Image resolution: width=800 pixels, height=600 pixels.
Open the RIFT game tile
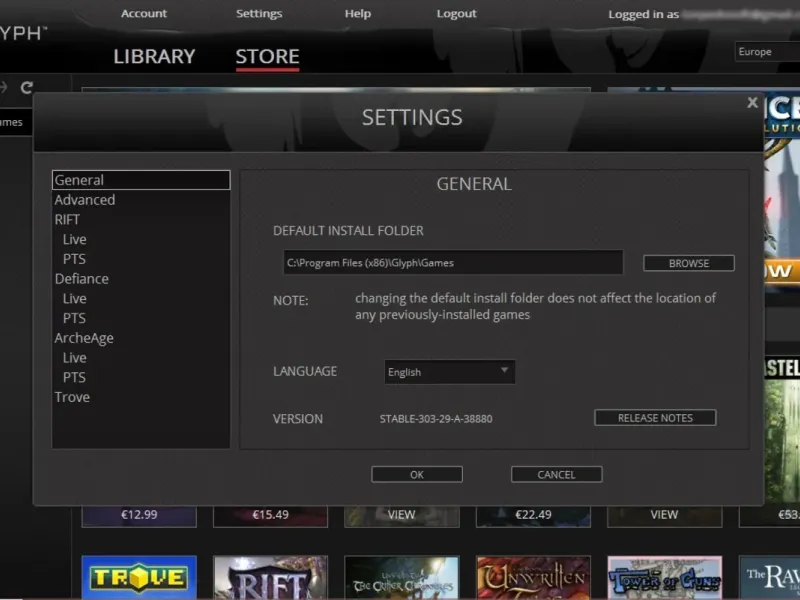point(270,577)
